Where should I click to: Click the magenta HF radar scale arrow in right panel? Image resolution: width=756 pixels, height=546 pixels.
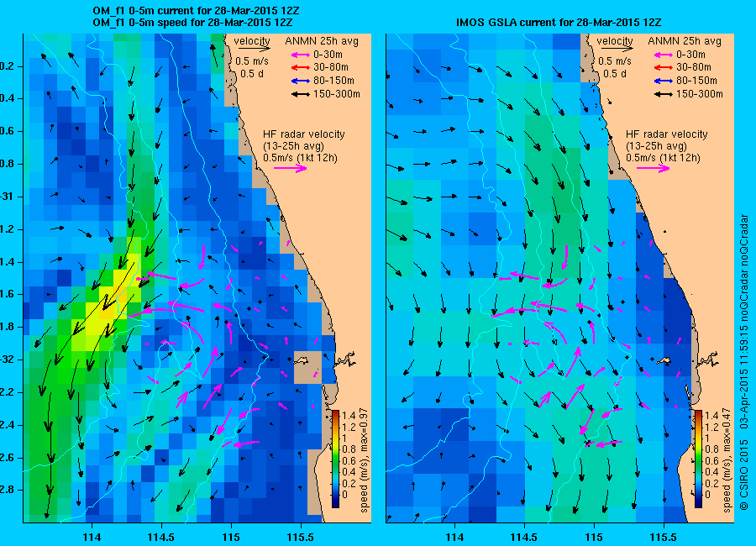[654, 168]
